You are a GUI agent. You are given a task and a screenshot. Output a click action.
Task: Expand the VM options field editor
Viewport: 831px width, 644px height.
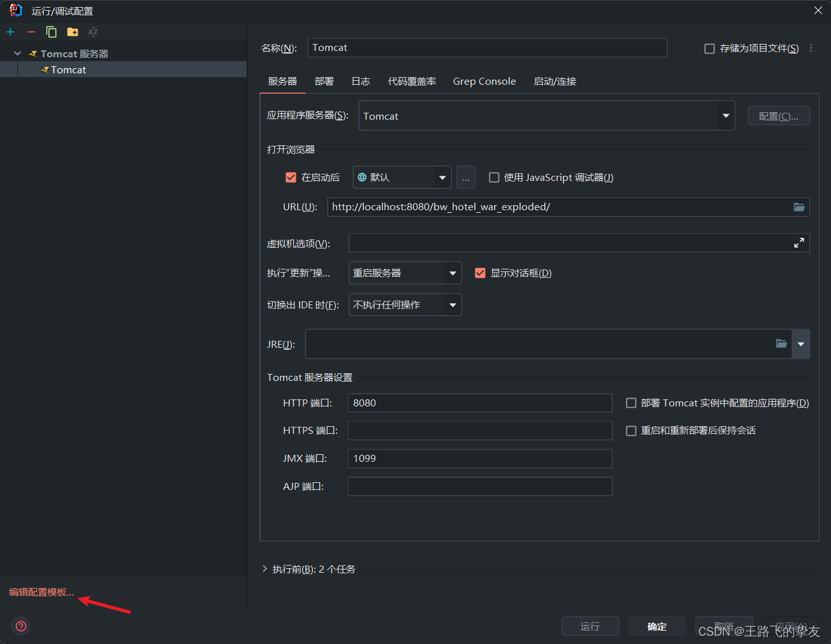pyautogui.click(x=799, y=243)
